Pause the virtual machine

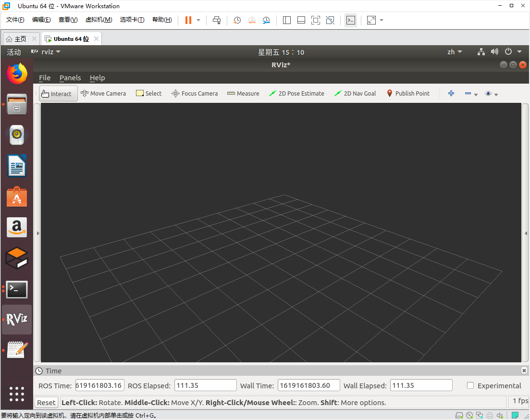(x=188, y=20)
